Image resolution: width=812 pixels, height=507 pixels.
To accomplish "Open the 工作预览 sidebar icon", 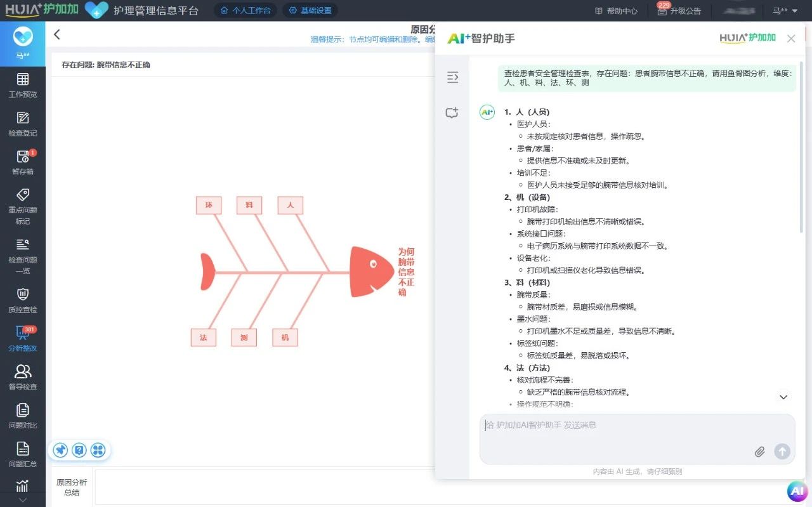I will coord(23,85).
